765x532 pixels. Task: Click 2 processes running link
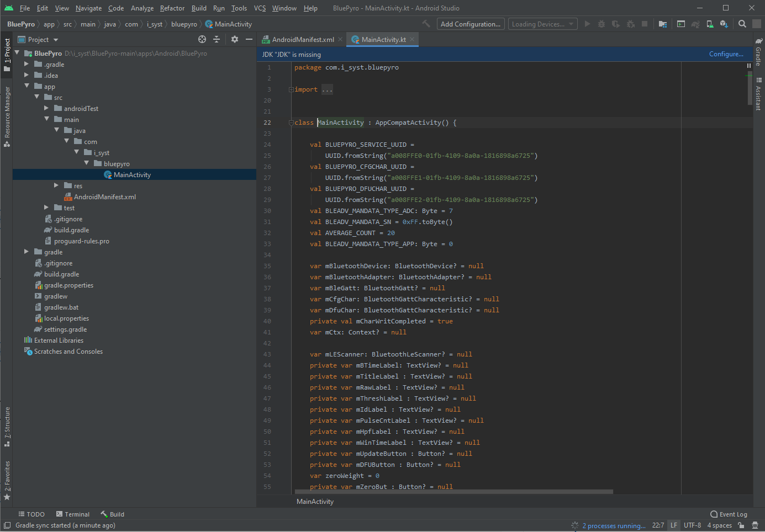[614, 525]
